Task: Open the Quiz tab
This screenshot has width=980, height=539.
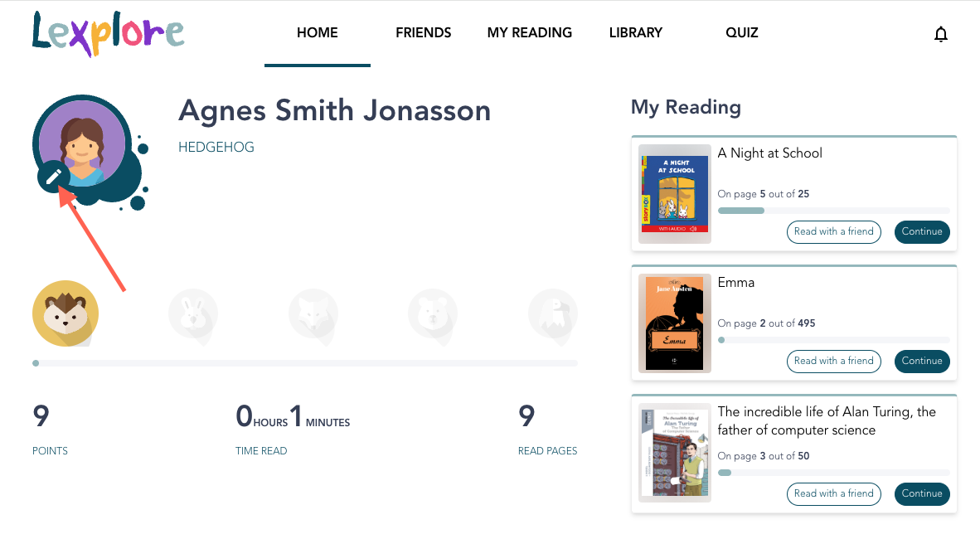Action: click(742, 33)
